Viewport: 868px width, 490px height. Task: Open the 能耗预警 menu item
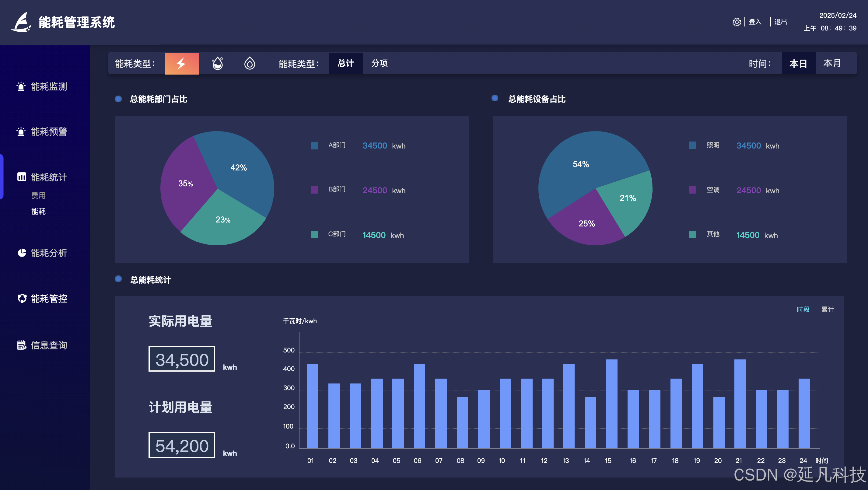(x=48, y=131)
